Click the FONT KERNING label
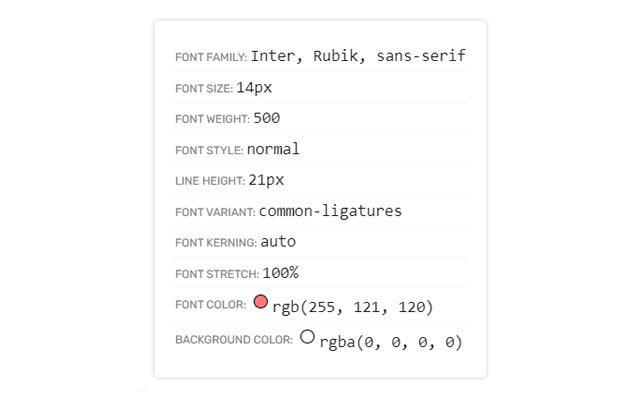Image resolution: width=640 pixels, height=400 pixels. pyautogui.click(x=216, y=244)
